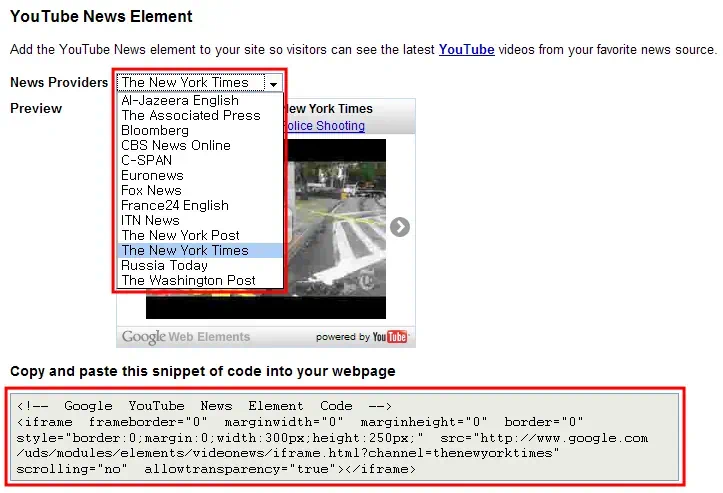Select The New York Post option

pos(180,235)
